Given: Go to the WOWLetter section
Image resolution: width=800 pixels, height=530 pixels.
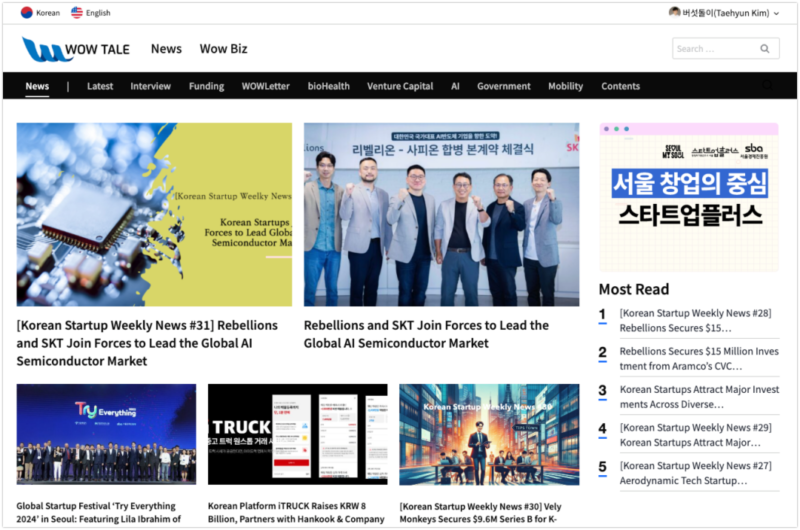Looking at the screenshot, I should 266,86.
